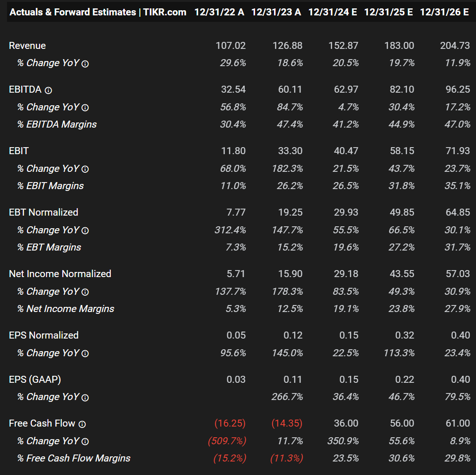Show info for EBT Normalized % Change YoY
The width and height of the screenshot is (476, 475).
click(x=85, y=231)
